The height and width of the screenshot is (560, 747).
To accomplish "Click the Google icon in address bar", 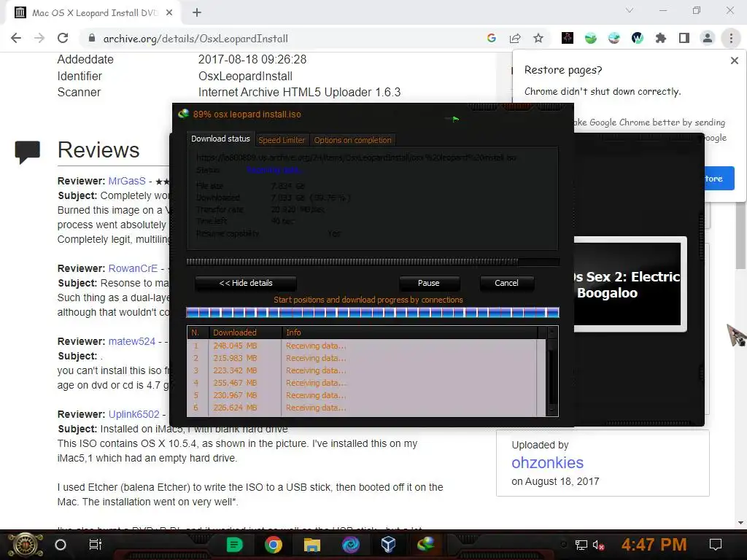I will point(492,38).
